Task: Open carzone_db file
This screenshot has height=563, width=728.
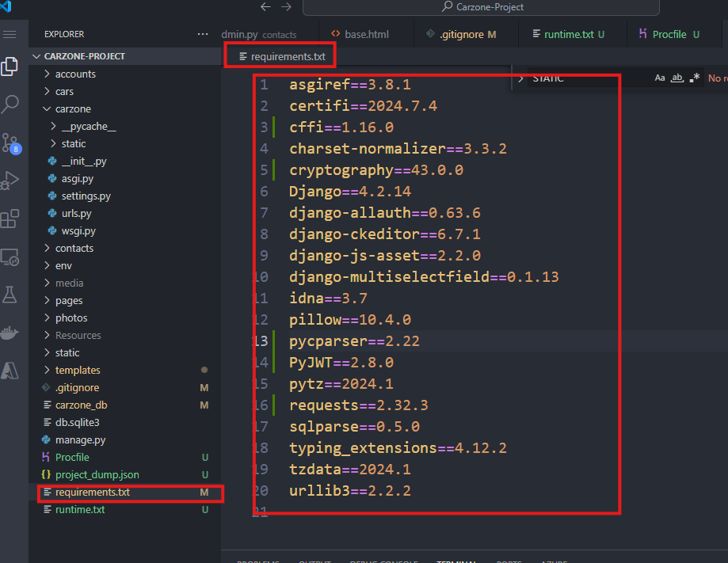Action: point(125,405)
